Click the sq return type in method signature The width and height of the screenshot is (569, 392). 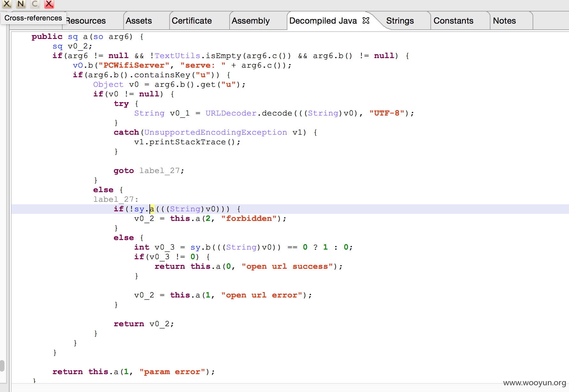coord(73,37)
